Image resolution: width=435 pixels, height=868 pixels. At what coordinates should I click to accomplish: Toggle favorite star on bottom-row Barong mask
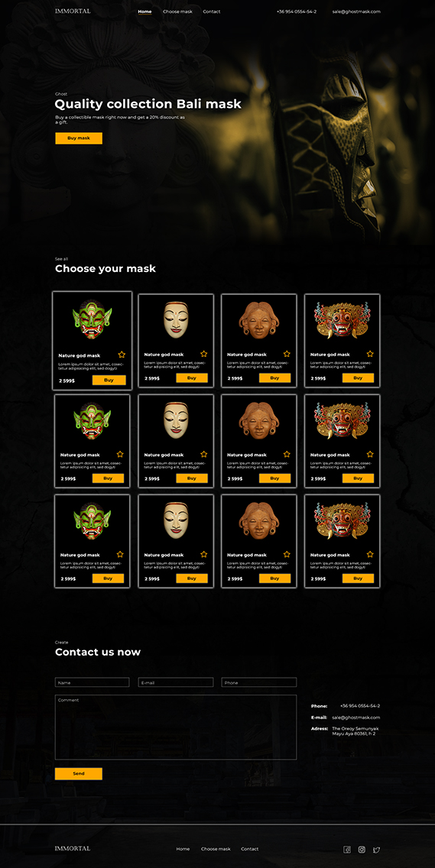point(370,554)
